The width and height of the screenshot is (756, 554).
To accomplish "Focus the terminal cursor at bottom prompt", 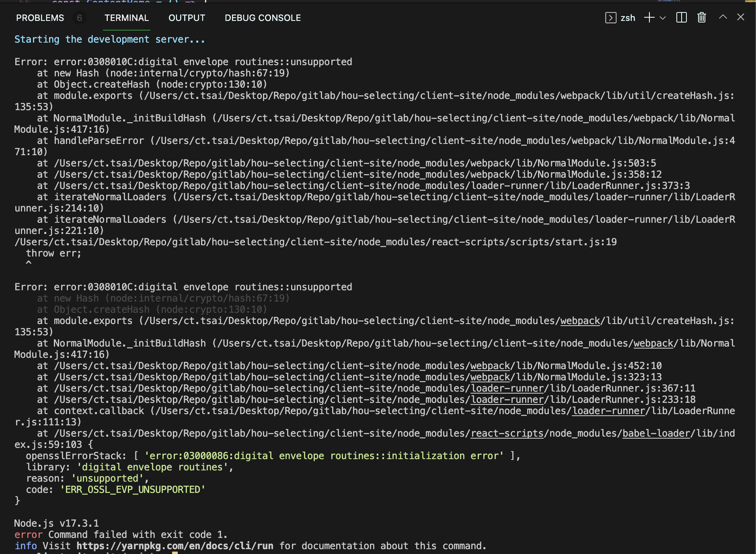I will click(175, 553).
